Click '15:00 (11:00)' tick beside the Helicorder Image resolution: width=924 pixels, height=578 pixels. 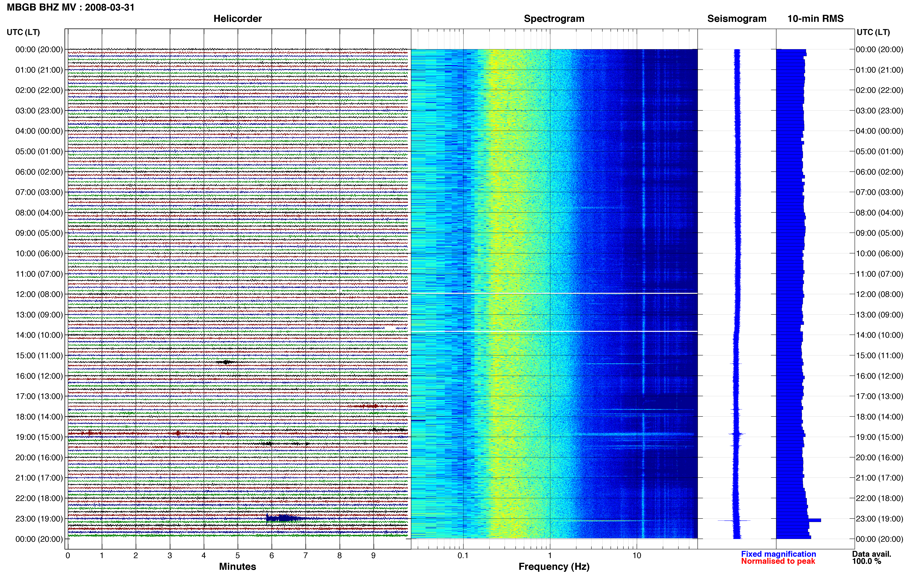39,355
